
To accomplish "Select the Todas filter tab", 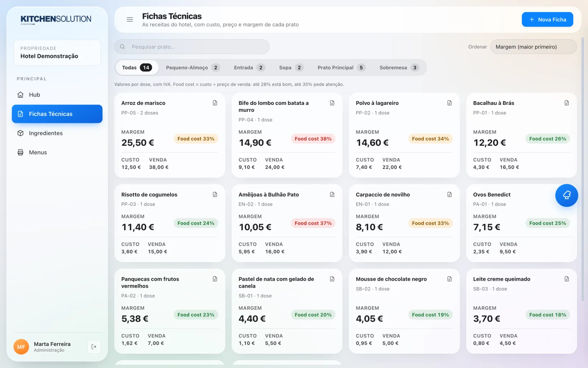I will pyautogui.click(x=137, y=68).
